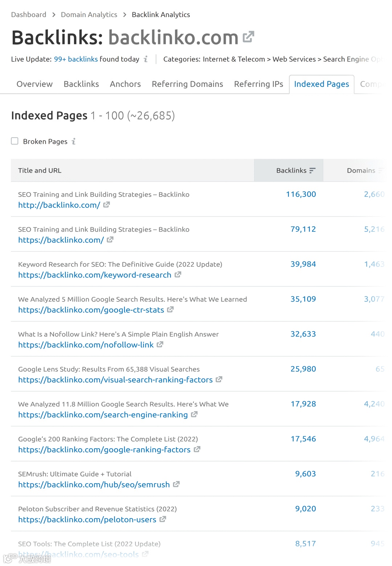
Task: Open the Referring Domains tab
Action: point(187,84)
